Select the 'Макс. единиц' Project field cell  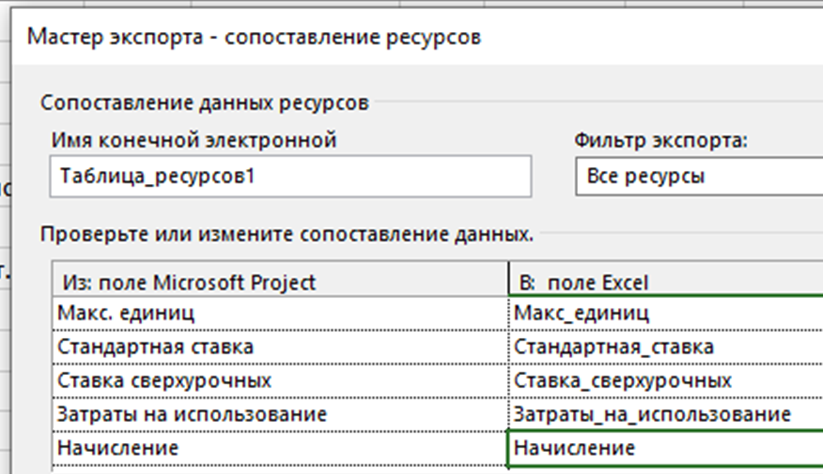280,313
